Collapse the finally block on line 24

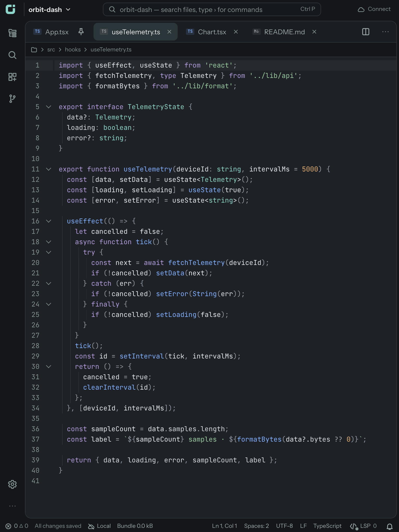49,304
